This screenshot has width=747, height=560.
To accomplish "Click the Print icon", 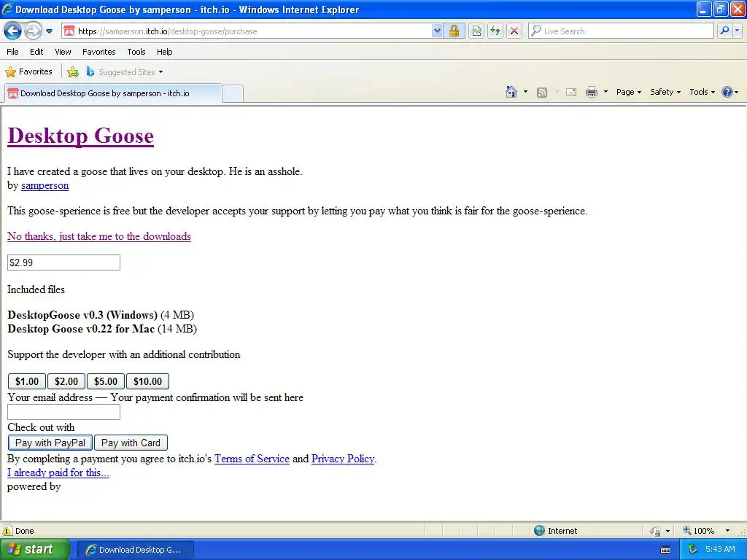I will click(x=591, y=92).
